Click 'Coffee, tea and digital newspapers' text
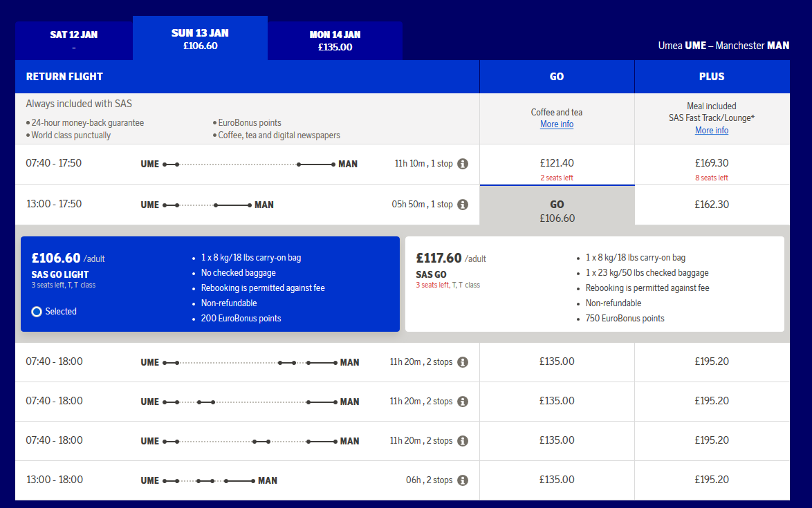Viewport: 812px width, 508px height. point(279,135)
